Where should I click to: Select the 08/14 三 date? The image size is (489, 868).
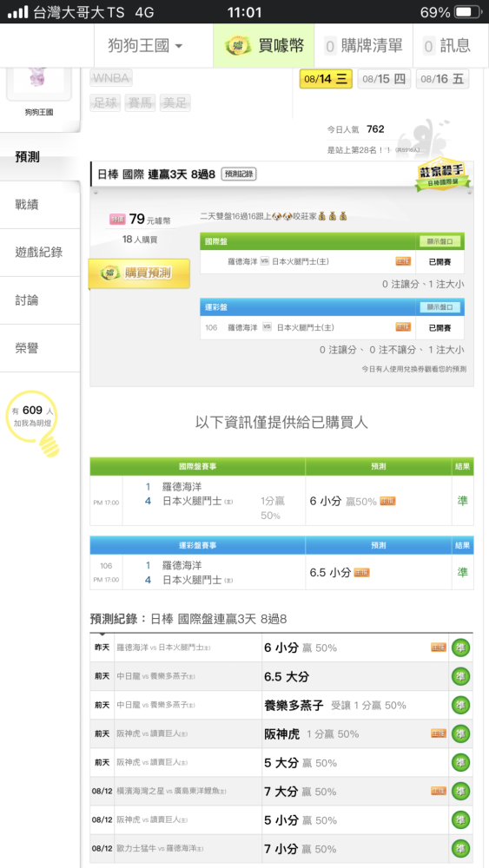pyautogui.click(x=326, y=79)
